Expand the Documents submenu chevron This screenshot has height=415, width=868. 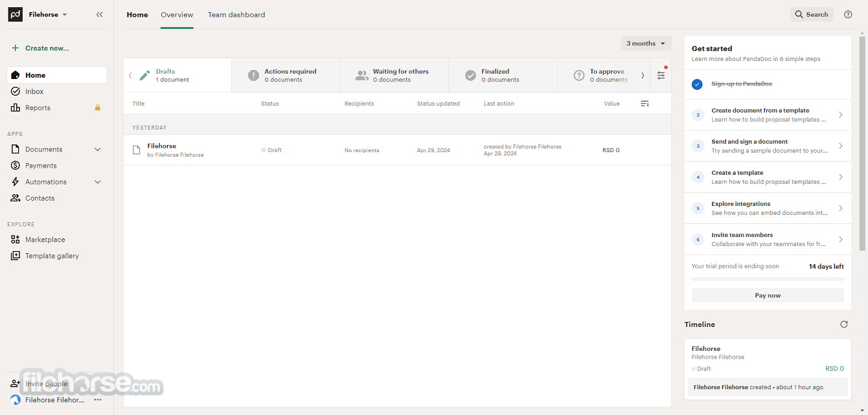click(98, 149)
